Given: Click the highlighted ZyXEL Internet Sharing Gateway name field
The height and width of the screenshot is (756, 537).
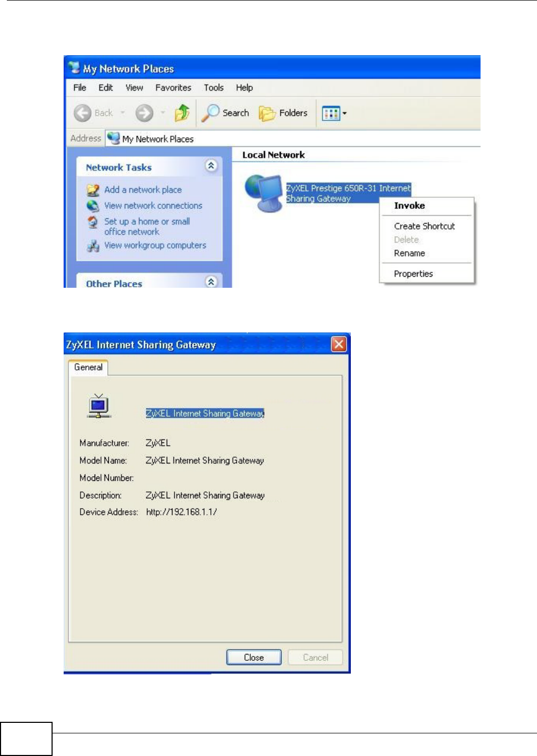Looking at the screenshot, I should [x=205, y=414].
